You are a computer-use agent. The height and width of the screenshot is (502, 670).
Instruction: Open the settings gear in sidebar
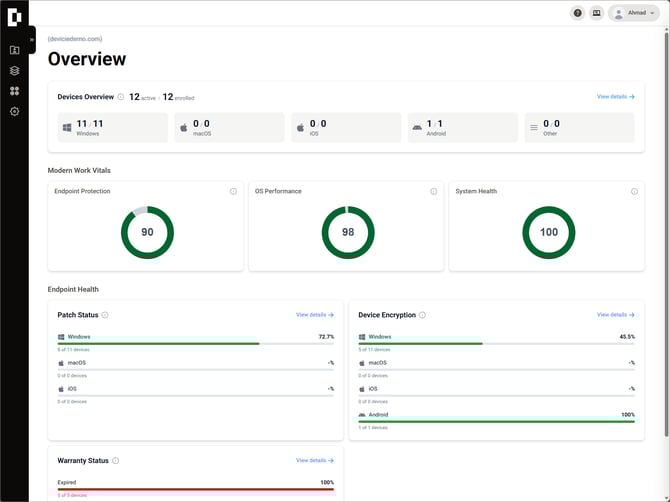click(x=15, y=112)
